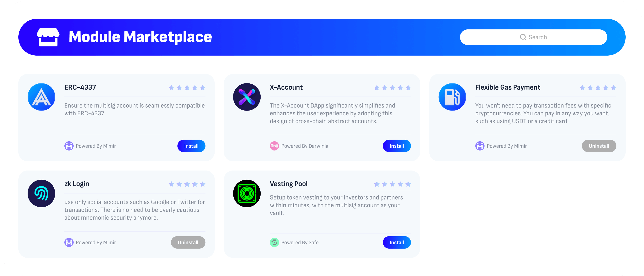Viewport: 644px width, 276px height.
Task: Open the Vesting Pool title
Action: point(288,184)
